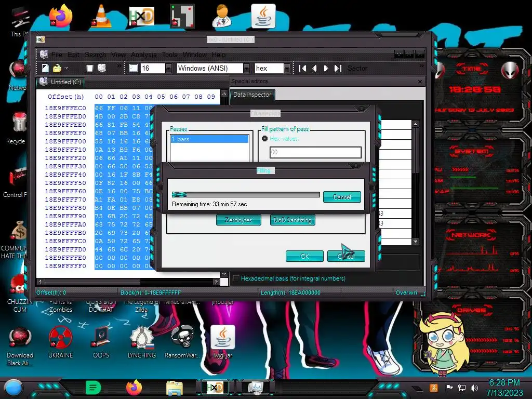This screenshot has height=399, width=532.
Task: Select the Hex-values radio button
Action: point(264,138)
